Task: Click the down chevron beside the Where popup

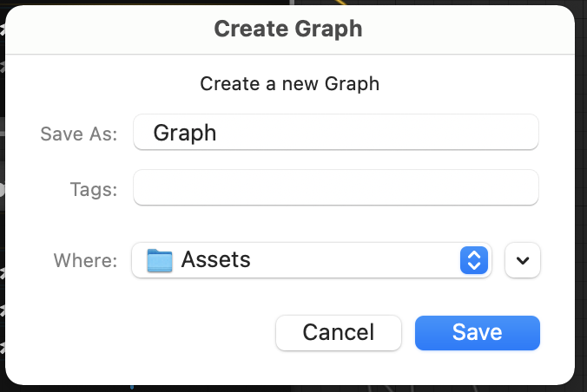Action: point(523,260)
